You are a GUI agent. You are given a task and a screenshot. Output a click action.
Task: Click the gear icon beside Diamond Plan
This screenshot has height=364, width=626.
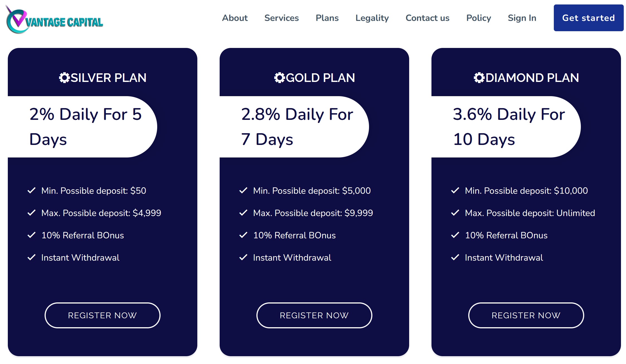click(x=479, y=78)
